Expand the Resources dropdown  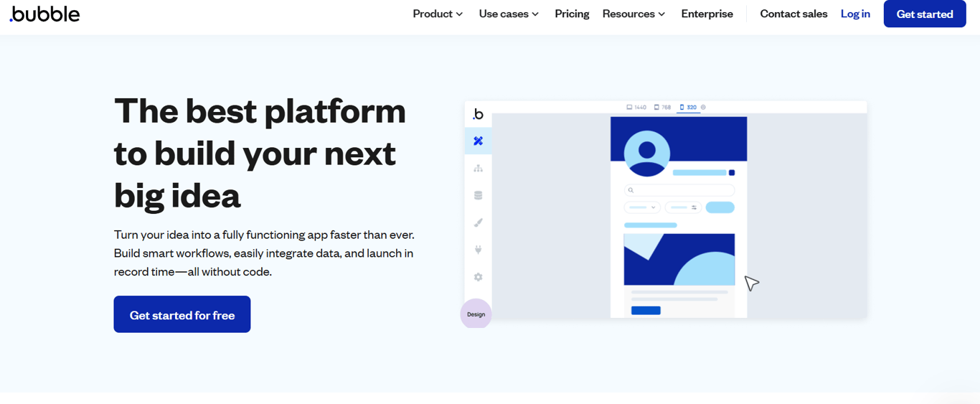(633, 14)
